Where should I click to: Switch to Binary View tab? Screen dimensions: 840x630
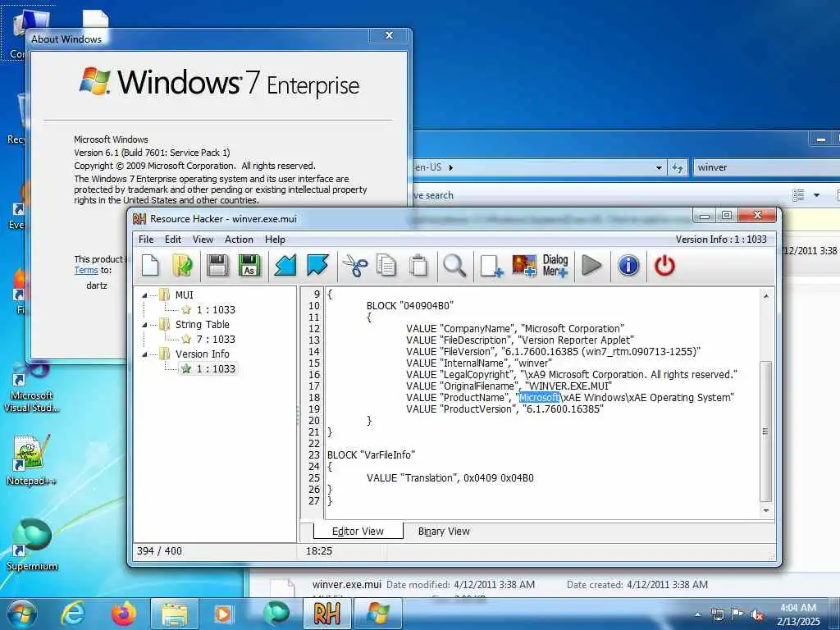[x=444, y=532]
